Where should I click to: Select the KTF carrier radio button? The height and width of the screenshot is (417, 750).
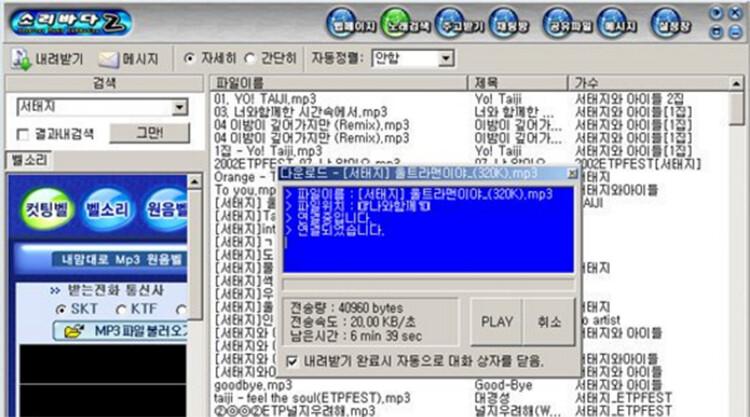tap(121, 310)
